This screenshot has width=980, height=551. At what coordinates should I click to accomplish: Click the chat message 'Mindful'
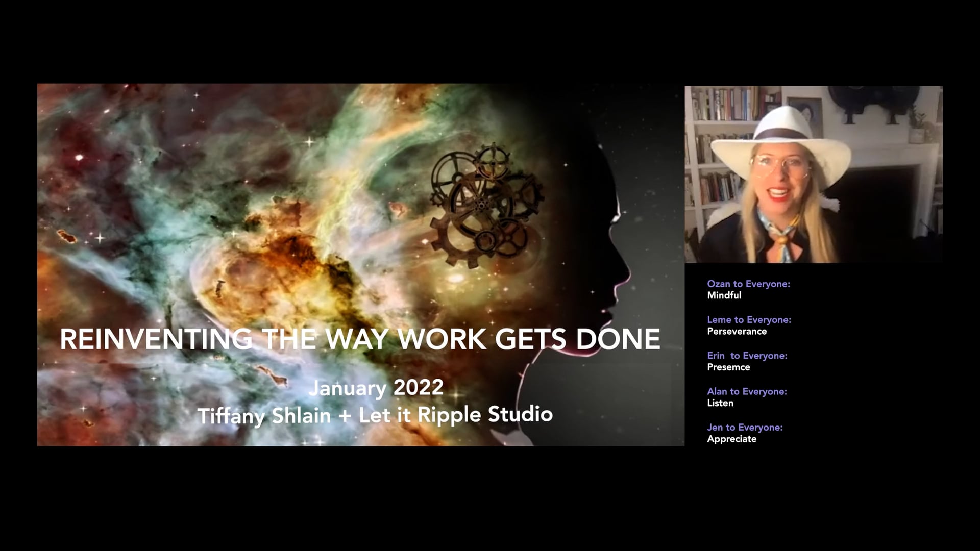[x=724, y=295]
